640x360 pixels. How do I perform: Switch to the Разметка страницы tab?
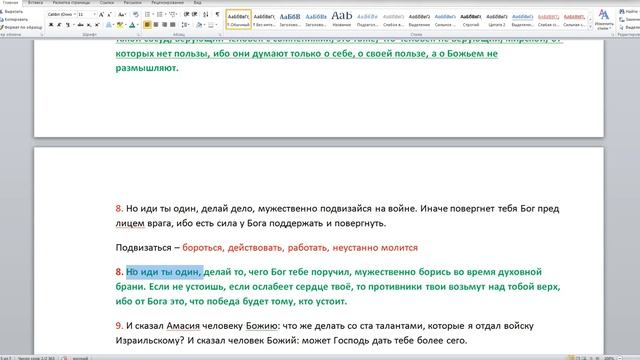click(x=71, y=2)
